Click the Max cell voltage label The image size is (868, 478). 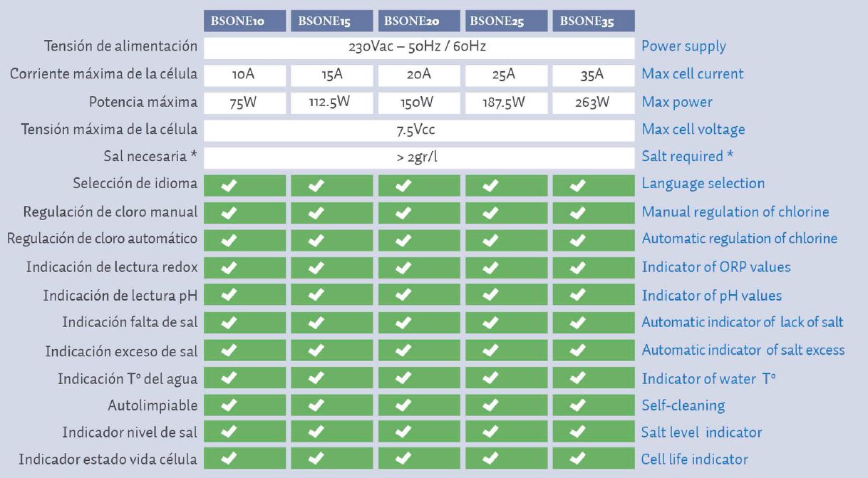693,130
